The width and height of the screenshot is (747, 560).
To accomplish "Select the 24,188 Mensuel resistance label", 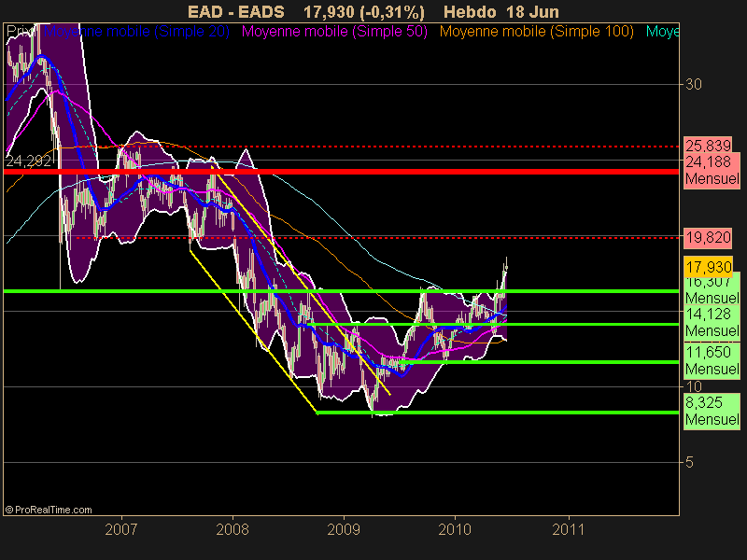I will (x=712, y=171).
